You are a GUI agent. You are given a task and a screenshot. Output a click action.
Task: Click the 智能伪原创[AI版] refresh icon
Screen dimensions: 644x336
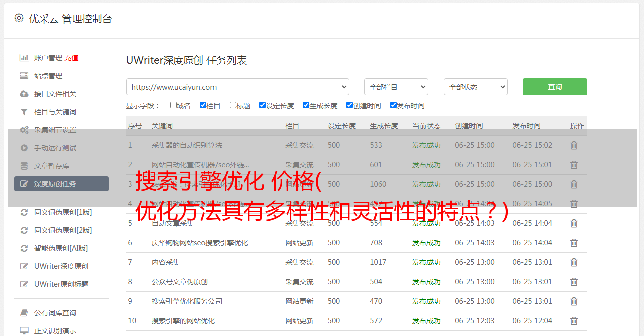[x=24, y=248]
